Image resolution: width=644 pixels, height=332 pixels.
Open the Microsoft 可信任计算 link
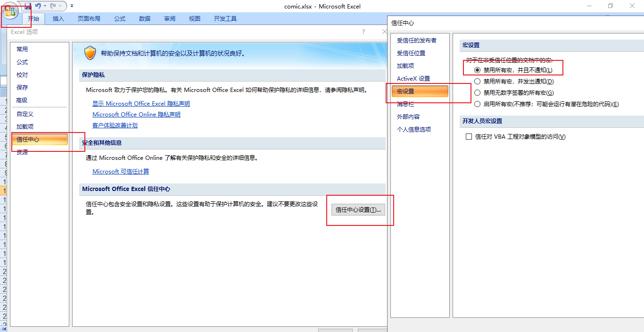(121, 172)
